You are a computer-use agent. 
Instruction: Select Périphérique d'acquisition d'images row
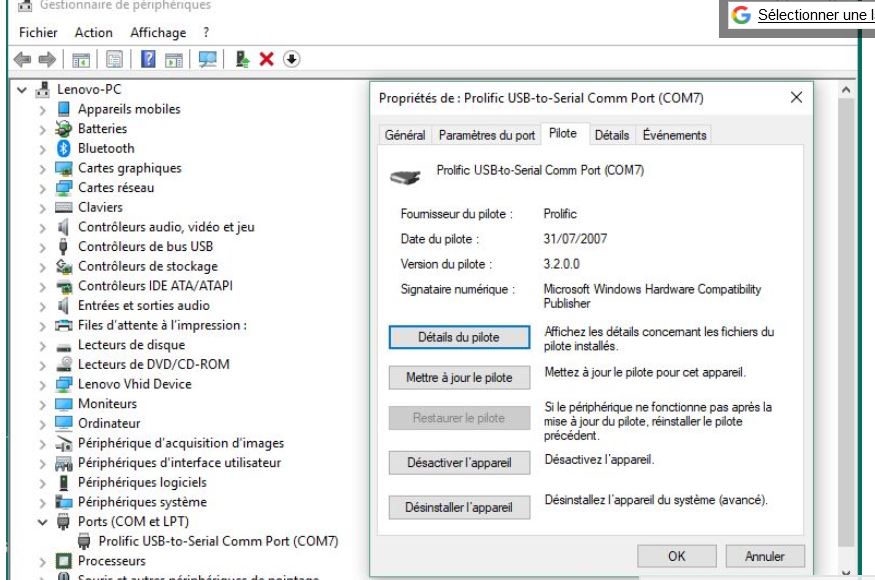tap(181, 443)
